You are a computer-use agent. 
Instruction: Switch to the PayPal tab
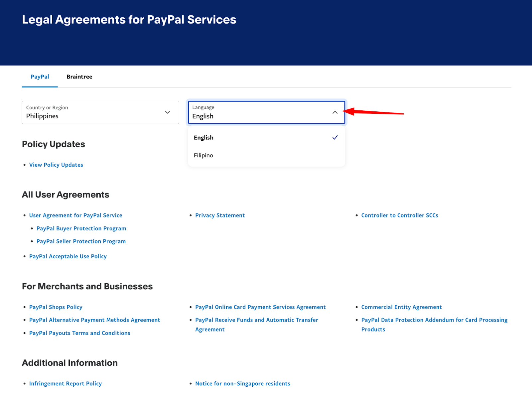[x=40, y=77]
